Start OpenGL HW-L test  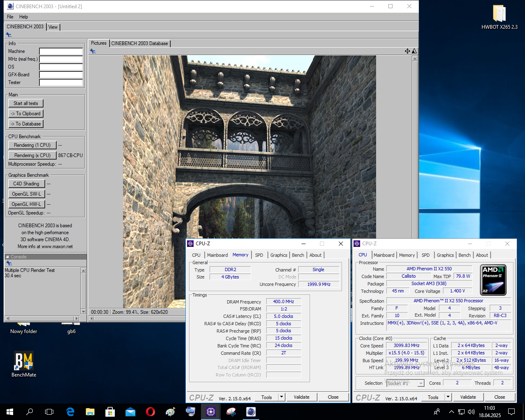(26, 204)
